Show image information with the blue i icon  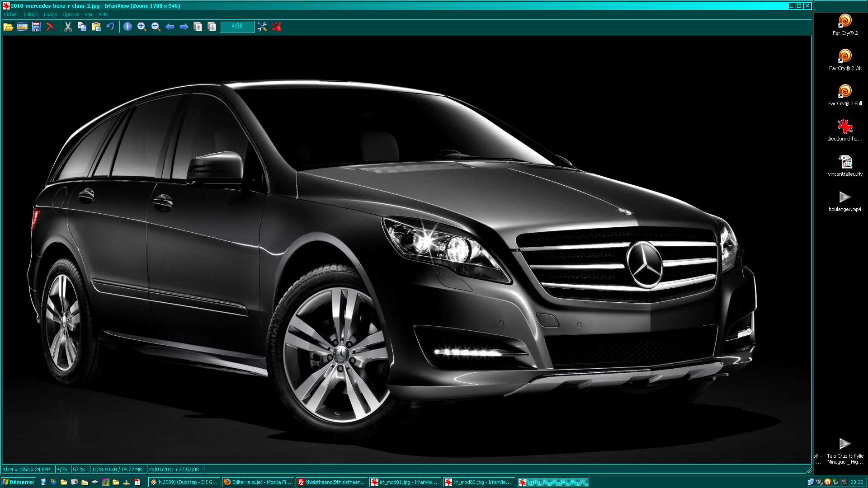[127, 27]
